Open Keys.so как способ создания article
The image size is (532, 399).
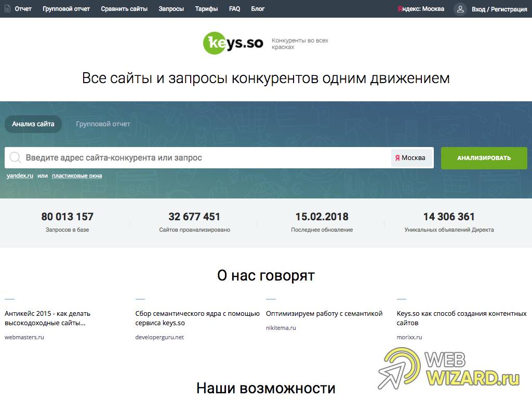(461, 318)
